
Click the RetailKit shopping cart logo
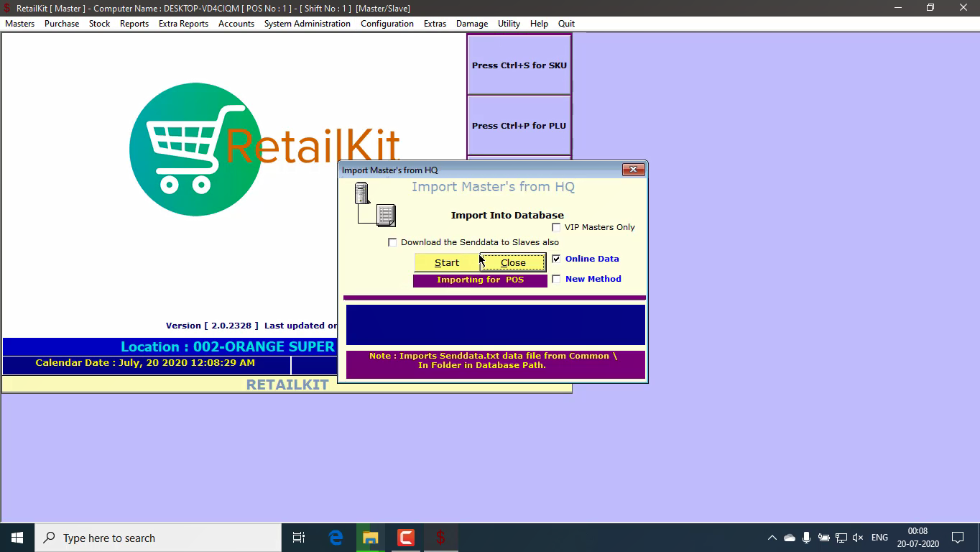coord(264,149)
